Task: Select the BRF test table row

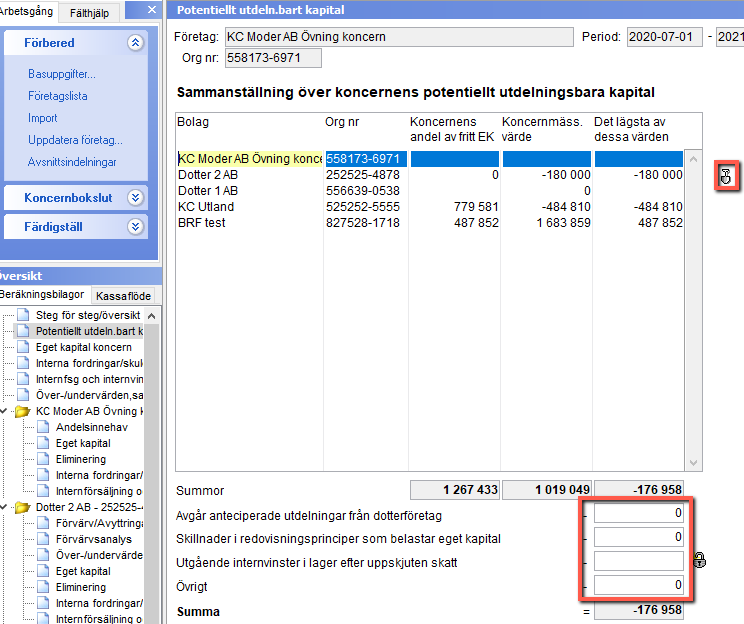Action: 429,223
